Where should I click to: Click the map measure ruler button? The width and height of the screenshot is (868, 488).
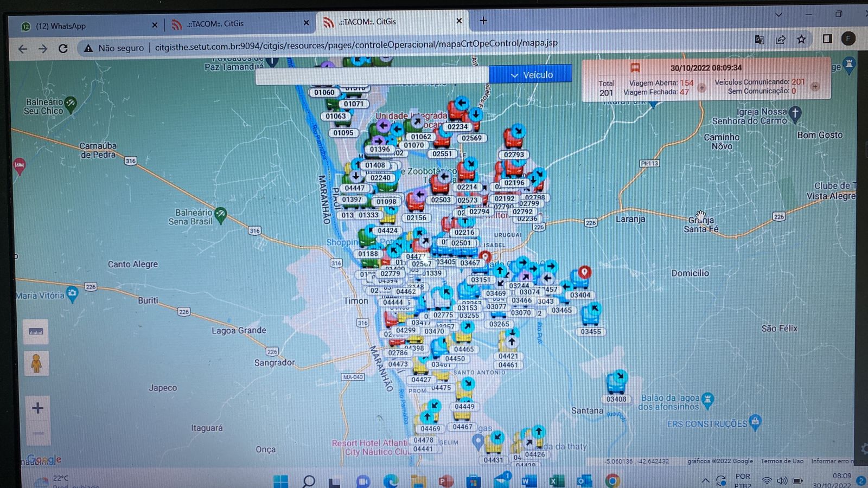36,332
